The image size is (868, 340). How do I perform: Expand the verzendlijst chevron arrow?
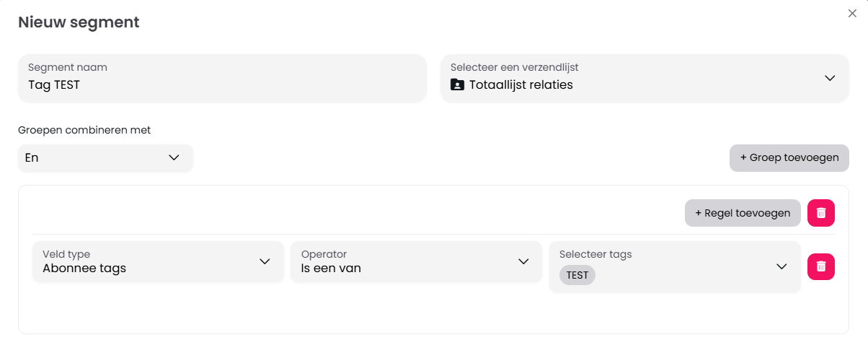click(x=830, y=78)
